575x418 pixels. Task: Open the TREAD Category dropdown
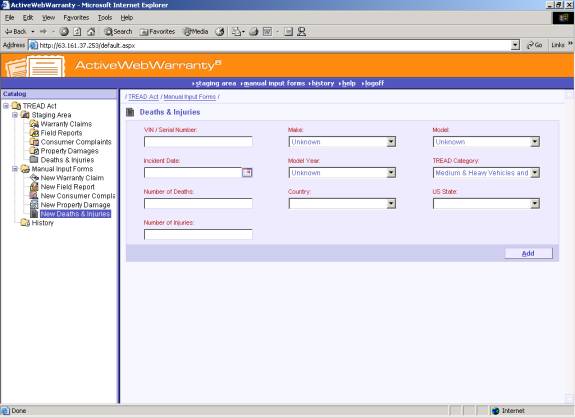[486, 173]
